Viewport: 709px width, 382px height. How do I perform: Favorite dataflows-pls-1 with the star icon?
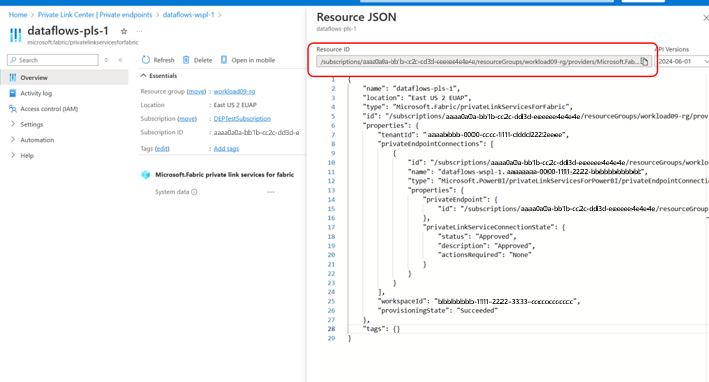123,31
